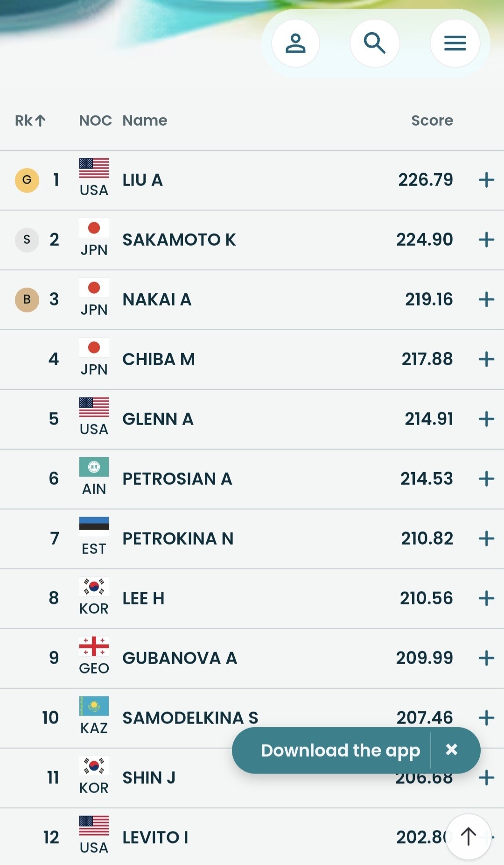The height and width of the screenshot is (865, 504).
Task: Open the user profile icon
Action: [295, 43]
